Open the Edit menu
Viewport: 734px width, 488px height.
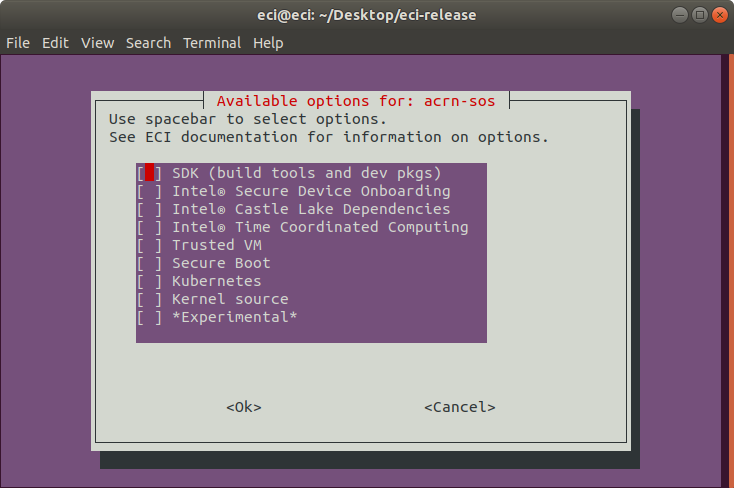(x=55, y=43)
